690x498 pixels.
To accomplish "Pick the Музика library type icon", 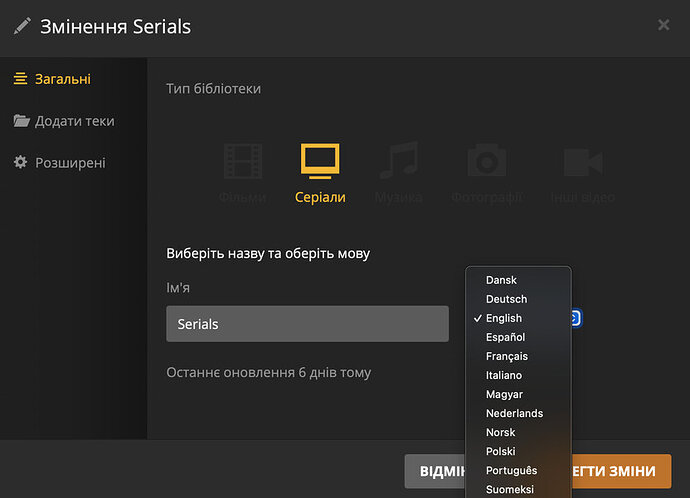I will pos(399,160).
